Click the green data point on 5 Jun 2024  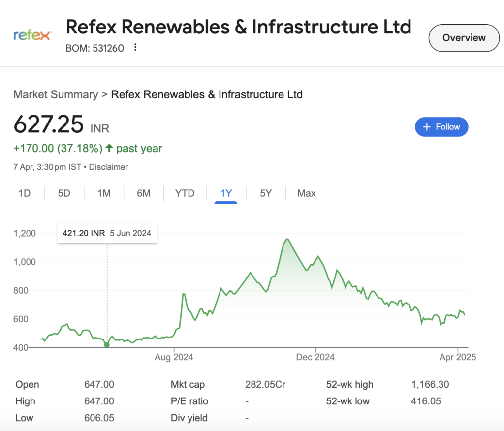[107, 345]
